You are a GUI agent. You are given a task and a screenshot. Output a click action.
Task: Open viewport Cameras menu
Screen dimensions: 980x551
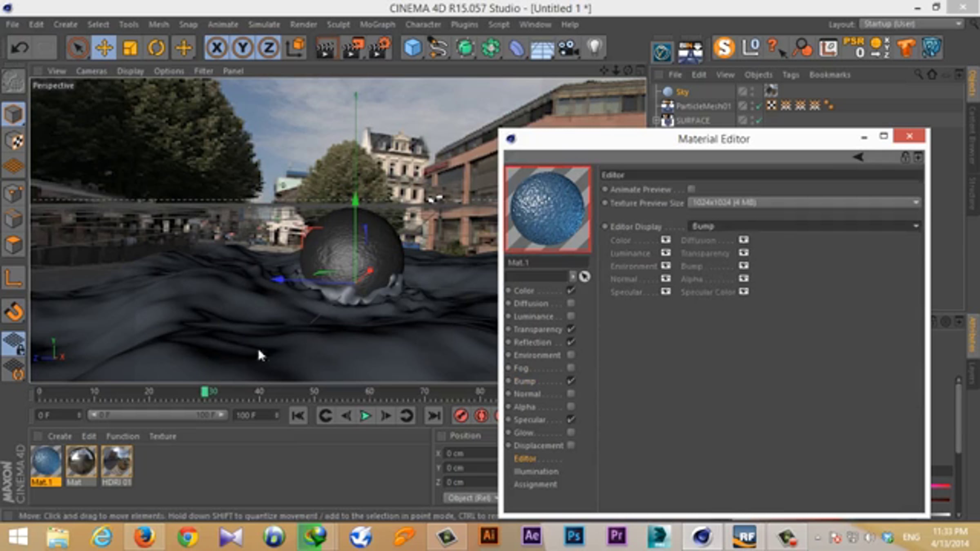[x=91, y=71]
